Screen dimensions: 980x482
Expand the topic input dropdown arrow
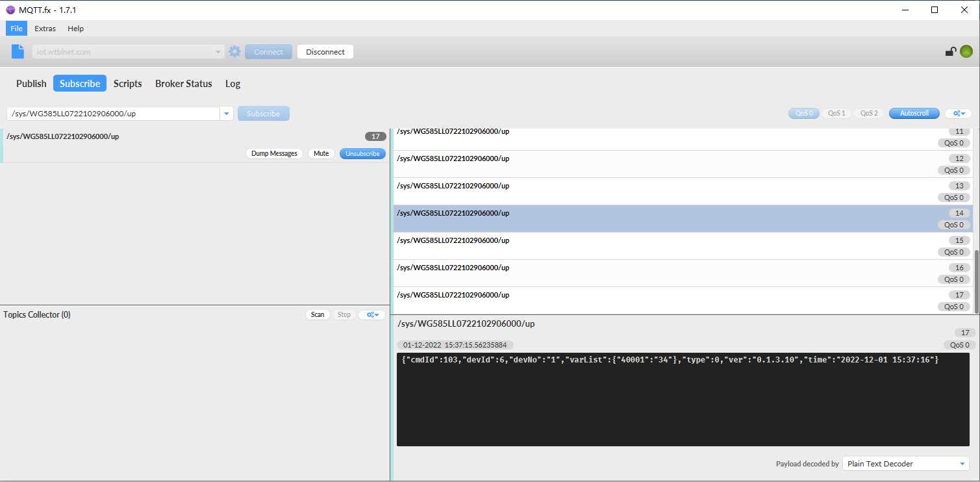227,114
